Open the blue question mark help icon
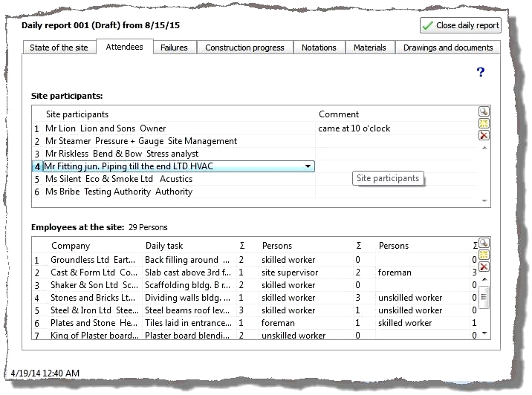The width and height of the screenshot is (532, 395). [x=481, y=72]
